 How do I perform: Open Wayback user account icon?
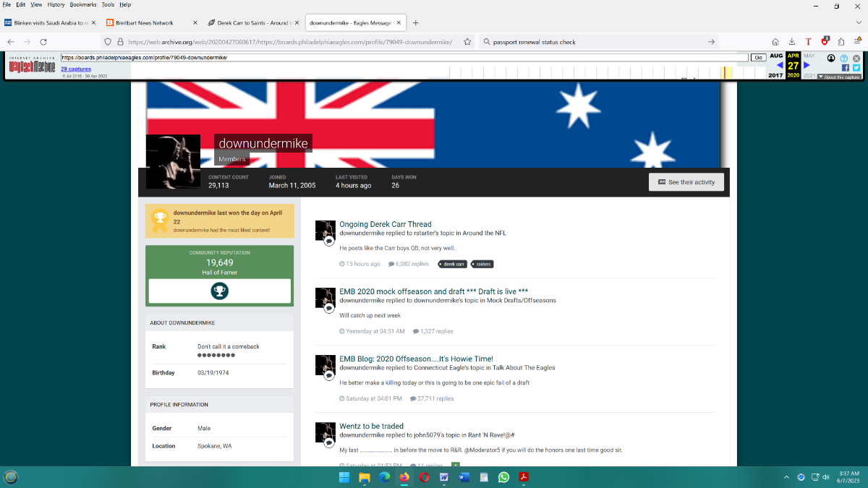[x=832, y=58]
